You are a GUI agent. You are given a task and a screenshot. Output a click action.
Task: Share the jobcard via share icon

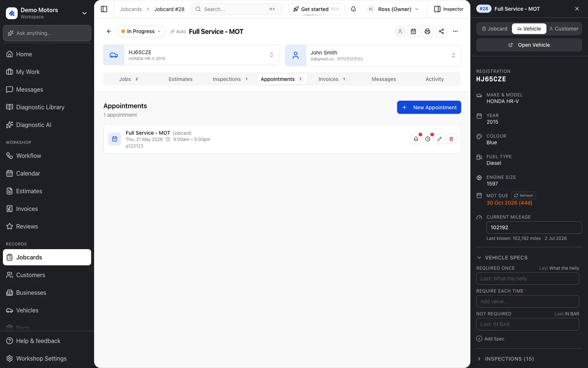tap(441, 31)
